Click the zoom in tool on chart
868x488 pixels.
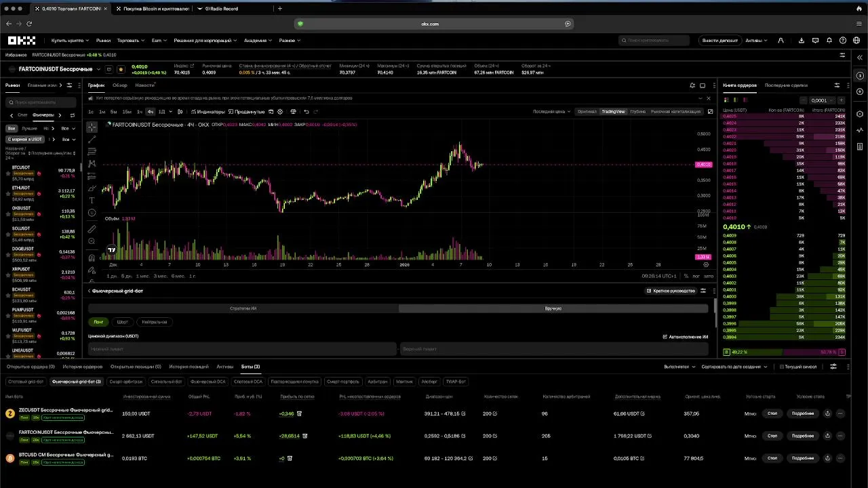tap(92, 242)
